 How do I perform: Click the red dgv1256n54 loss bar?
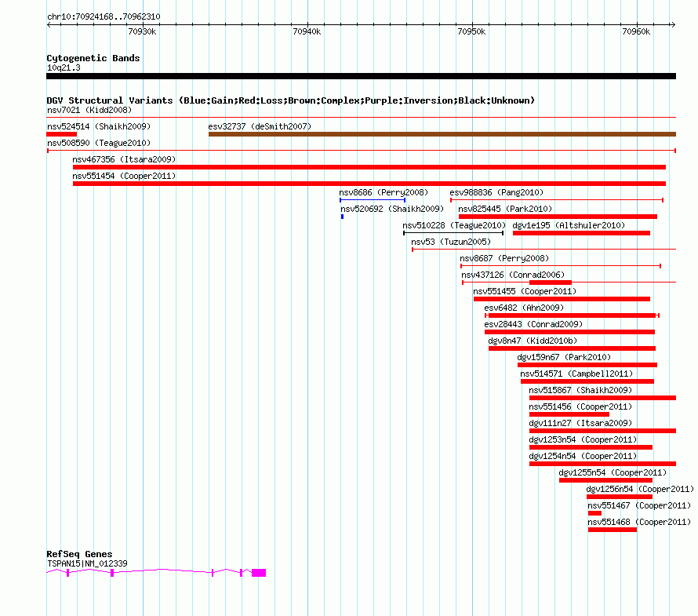620,497
